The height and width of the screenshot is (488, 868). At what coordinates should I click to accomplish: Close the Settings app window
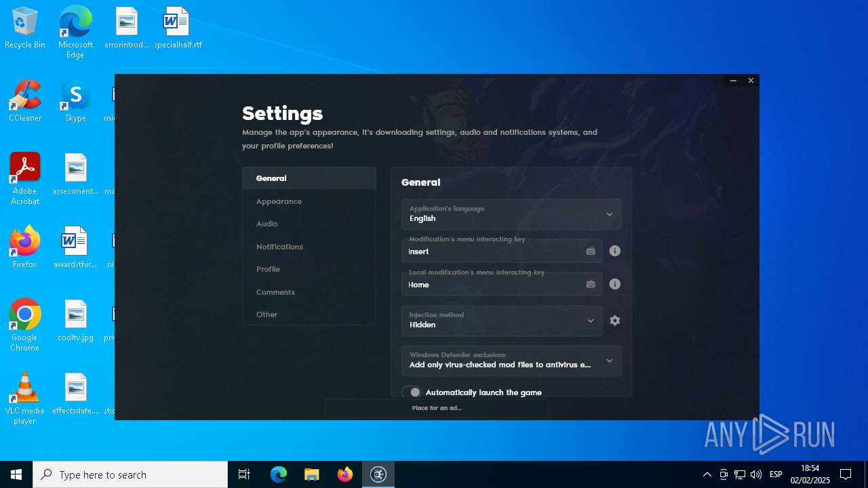point(751,81)
